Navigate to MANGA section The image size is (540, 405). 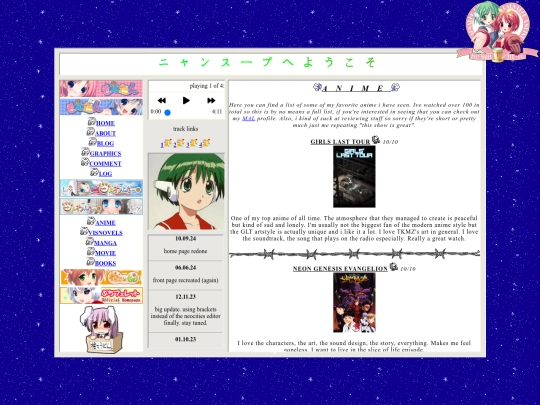tap(105, 243)
